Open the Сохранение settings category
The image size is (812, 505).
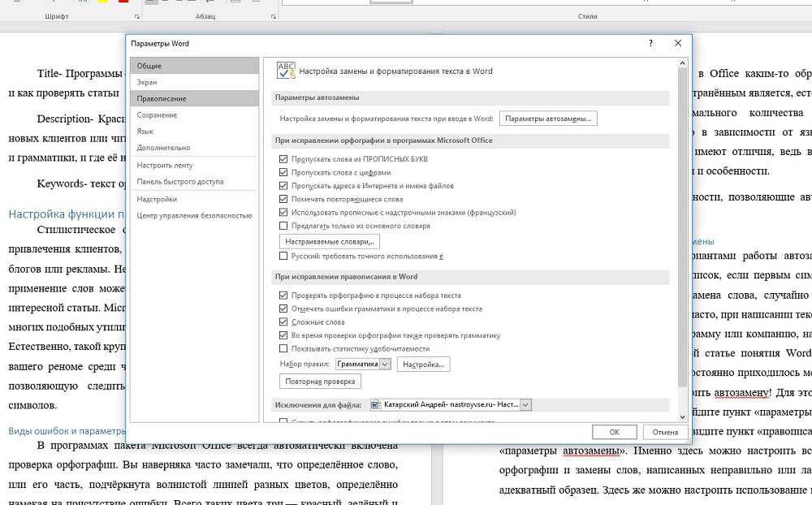pos(157,115)
